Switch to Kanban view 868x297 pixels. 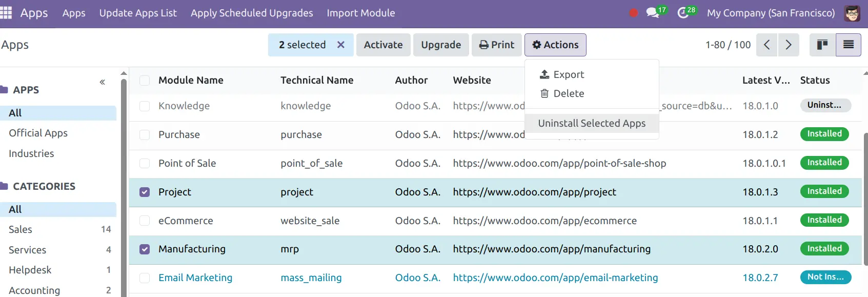click(x=822, y=45)
